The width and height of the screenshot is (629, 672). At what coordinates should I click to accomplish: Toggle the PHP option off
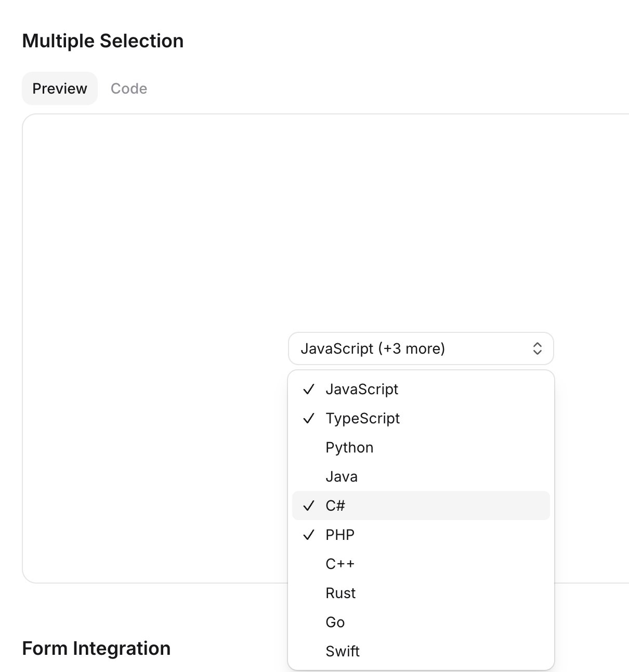421,535
